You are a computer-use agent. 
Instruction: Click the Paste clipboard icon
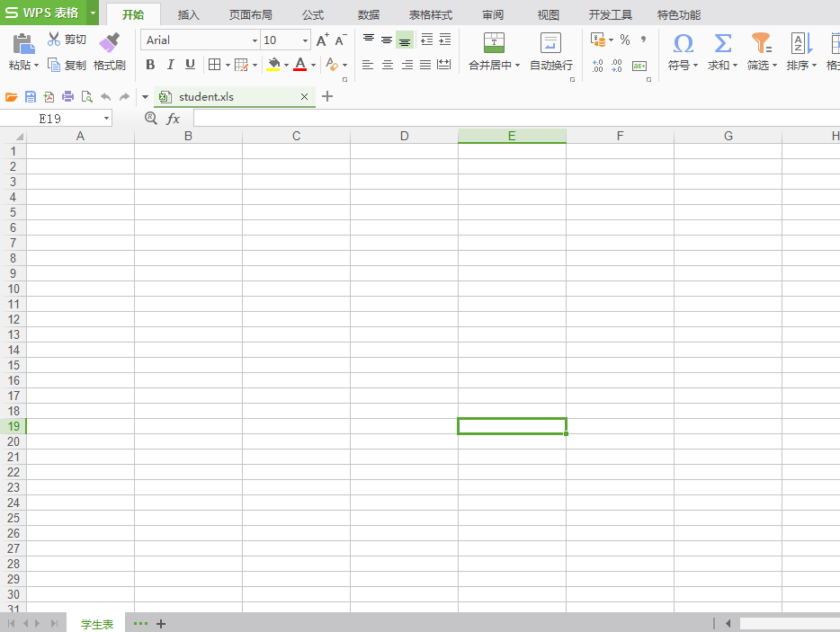(x=23, y=44)
